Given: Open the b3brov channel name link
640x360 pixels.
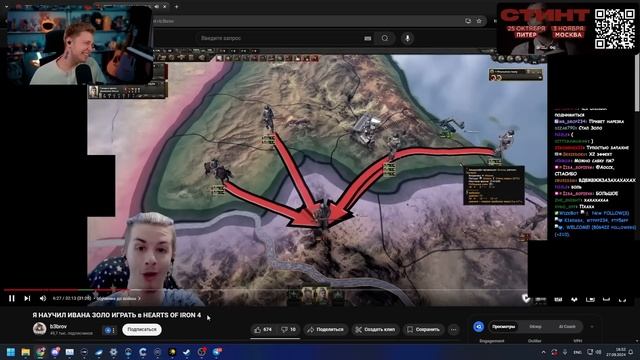Looking at the screenshot, I should point(58,327).
